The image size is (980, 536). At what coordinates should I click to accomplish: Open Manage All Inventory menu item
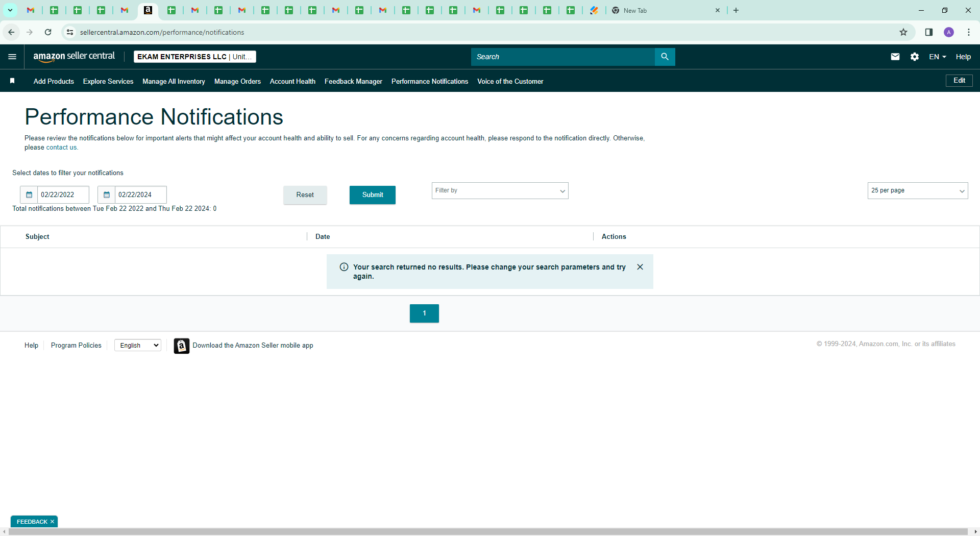(174, 81)
